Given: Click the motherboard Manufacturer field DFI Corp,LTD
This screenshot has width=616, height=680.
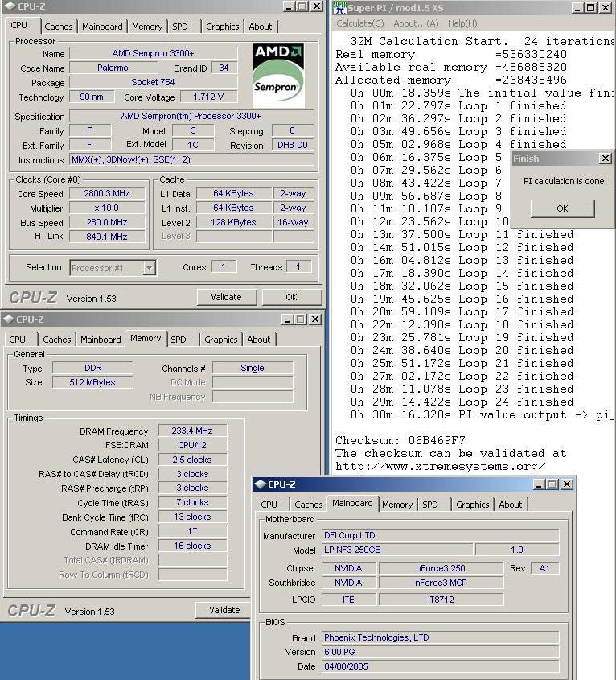Looking at the screenshot, I should click(440, 536).
